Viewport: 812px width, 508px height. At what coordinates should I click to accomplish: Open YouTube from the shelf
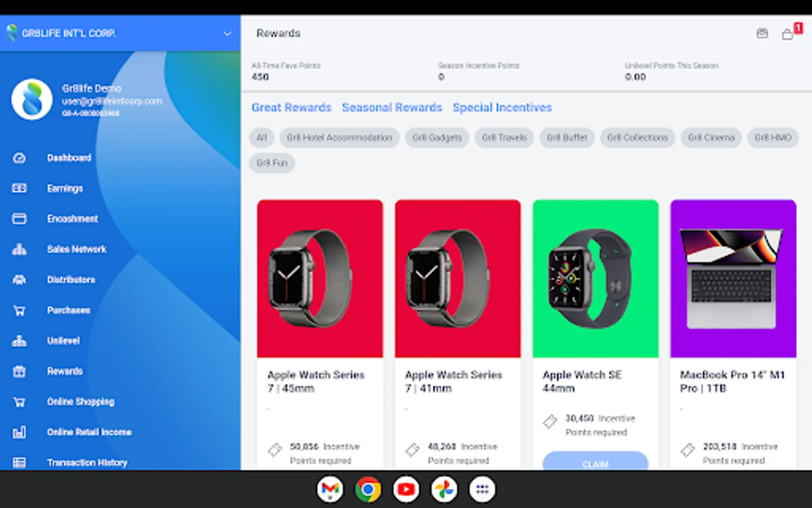pos(406,489)
